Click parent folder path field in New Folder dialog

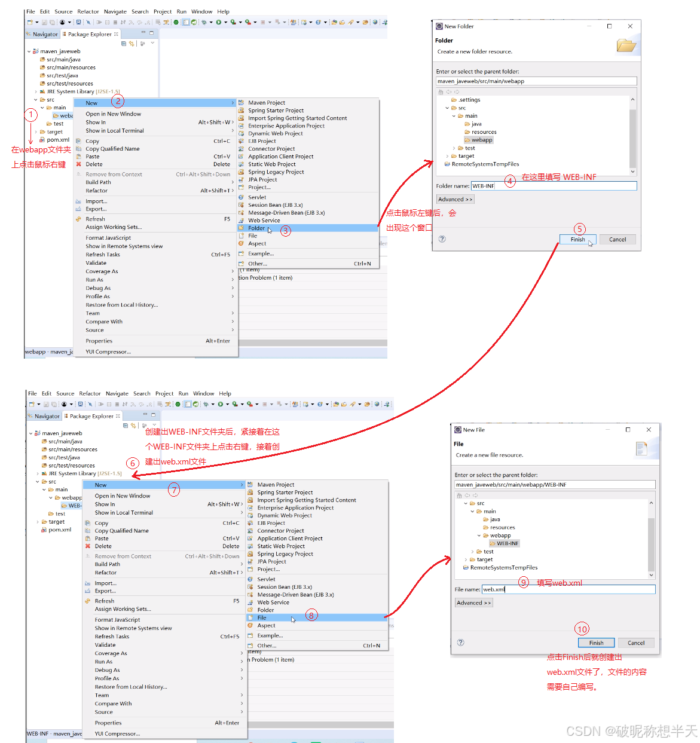[x=536, y=81]
